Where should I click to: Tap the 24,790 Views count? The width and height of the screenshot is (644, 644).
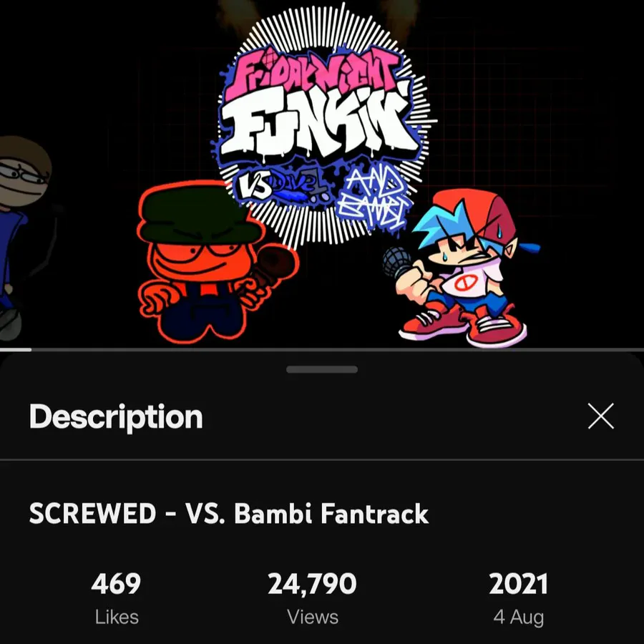(x=312, y=584)
